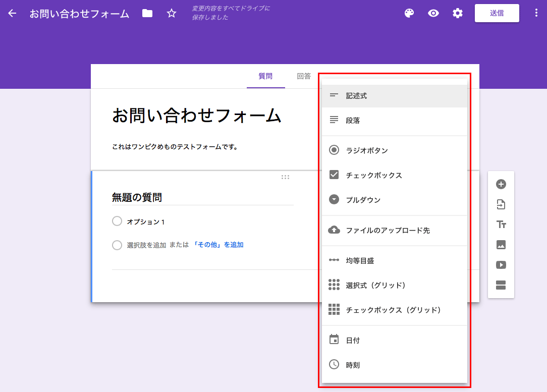Image resolution: width=547 pixels, height=392 pixels.
Task: Select the オプション 1 radio button
Action: point(117,221)
